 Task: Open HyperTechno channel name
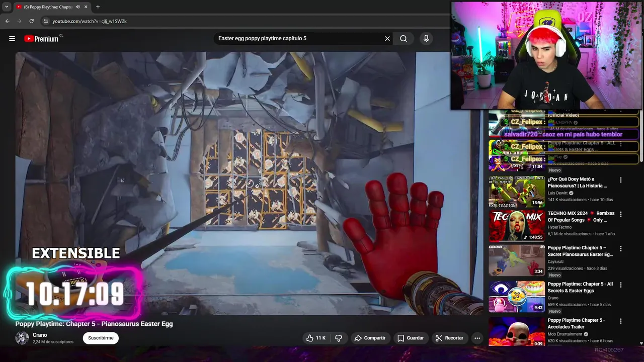559,227
